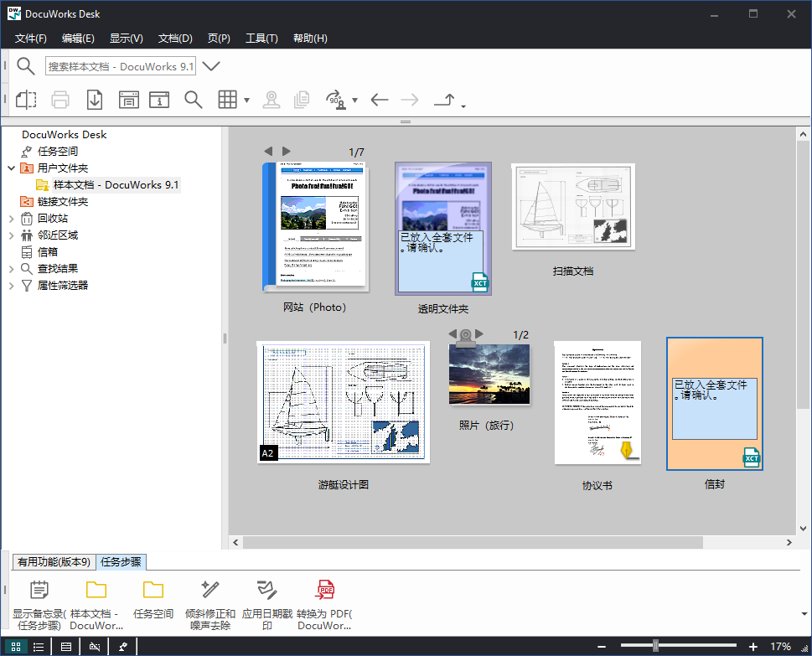Collapse the 用户文件夹 tree node
The height and width of the screenshot is (656, 812).
tap(9, 167)
